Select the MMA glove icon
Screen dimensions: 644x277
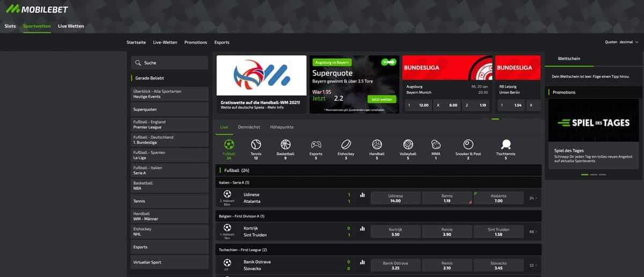[x=436, y=144]
